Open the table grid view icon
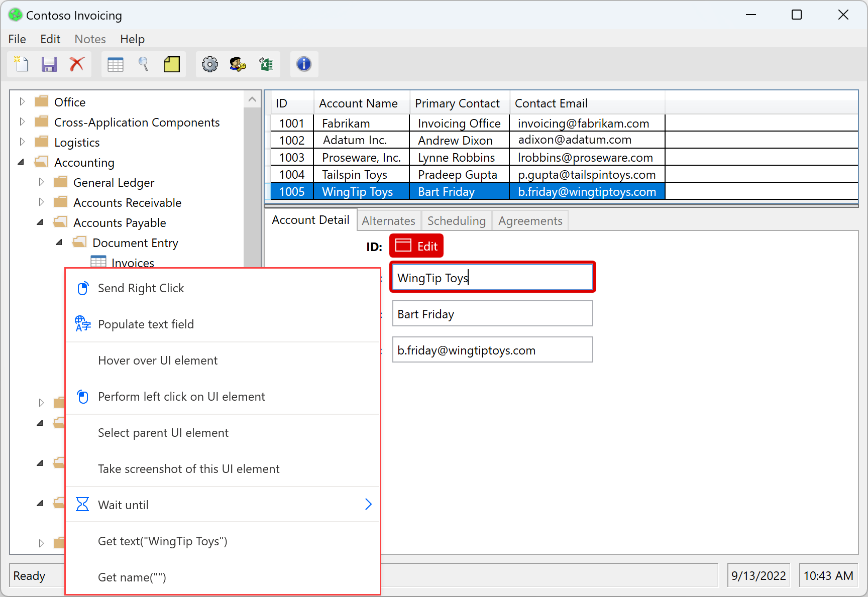Image resolution: width=868 pixels, height=597 pixels. tap(116, 64)
